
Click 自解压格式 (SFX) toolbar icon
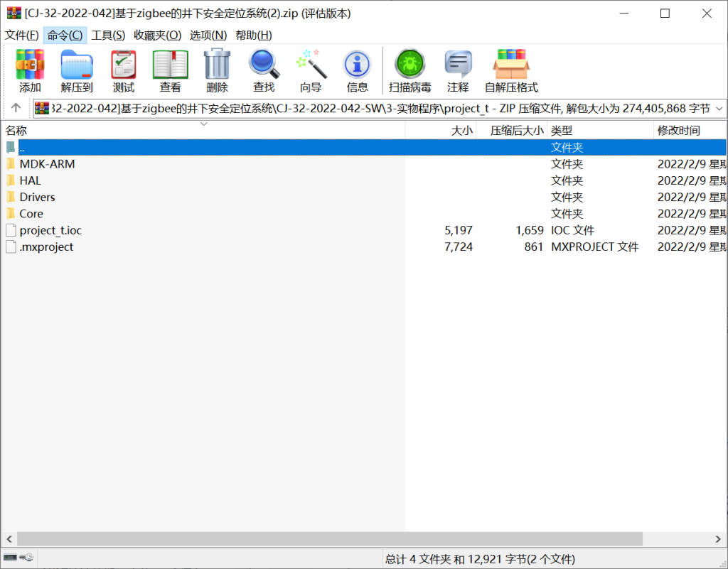coord(511,71)
